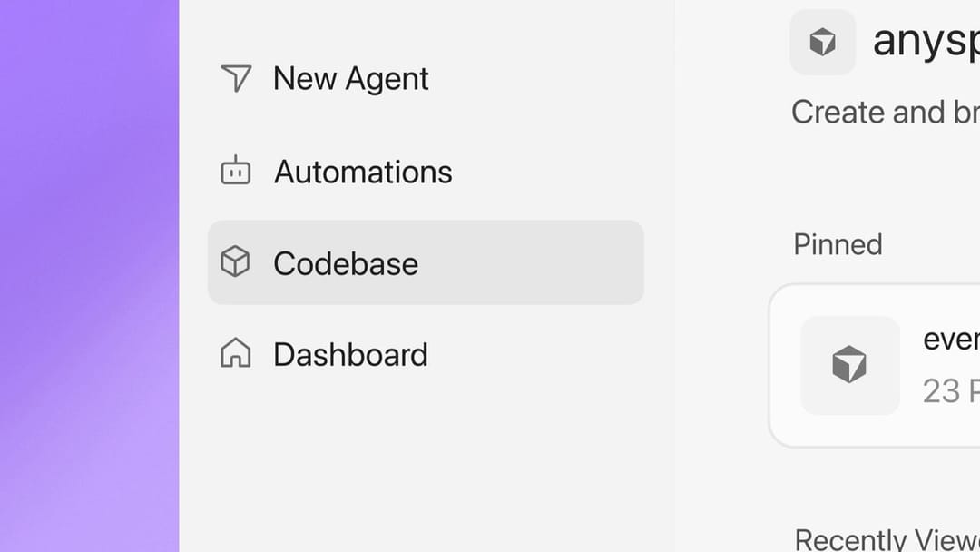Click the purple background on the left
The height and width of the screenshot is (552, 980).
(x=89, y=276)
